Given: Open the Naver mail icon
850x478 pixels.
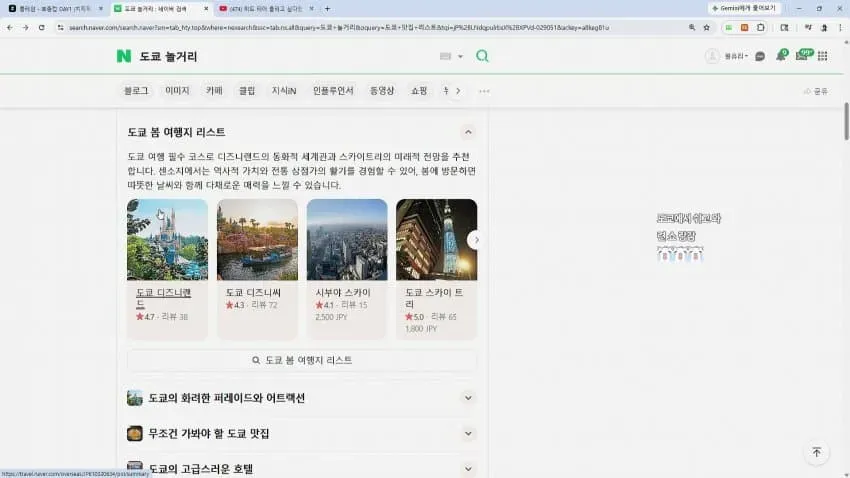Looking at the screenshot, I should pos(803,55).
